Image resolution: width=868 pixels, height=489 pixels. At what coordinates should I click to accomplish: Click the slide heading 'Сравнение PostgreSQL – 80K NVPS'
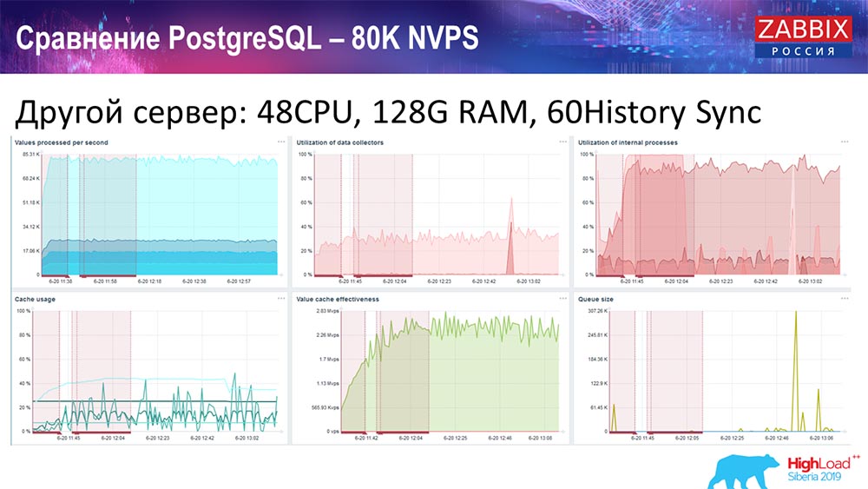pyautogui.click(x=247, y=38)
